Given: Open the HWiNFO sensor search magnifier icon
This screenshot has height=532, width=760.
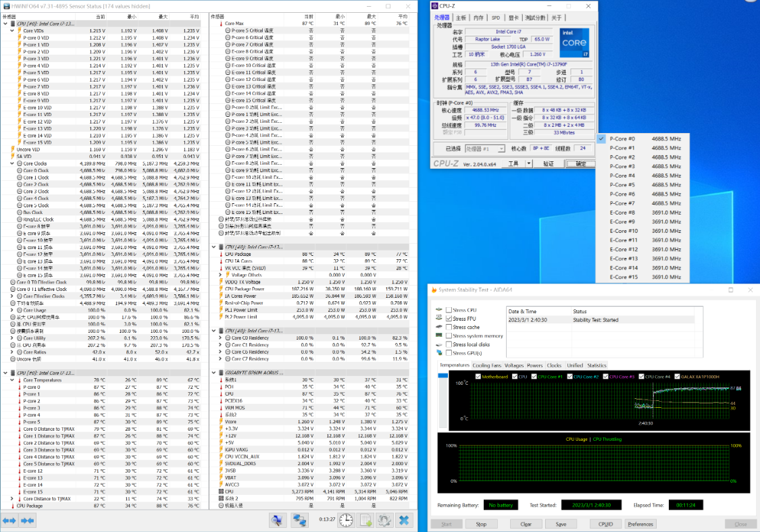Looking at the screenshot, I should click(278, 521).
